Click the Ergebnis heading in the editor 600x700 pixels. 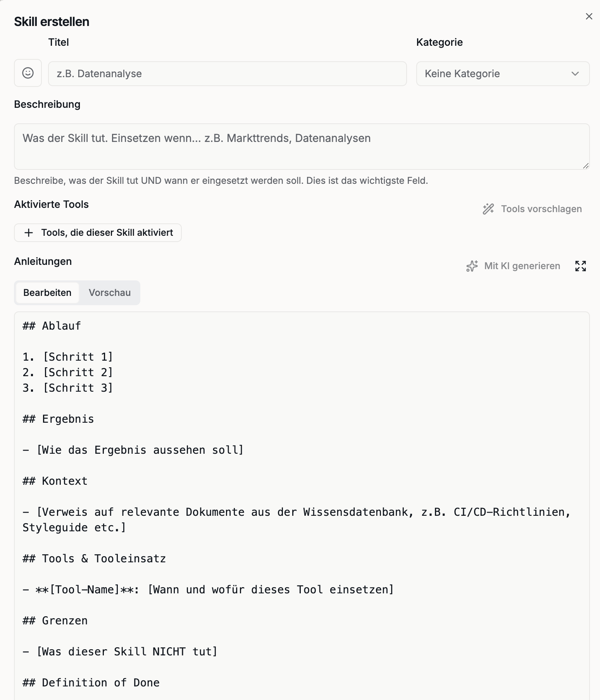[x=68, y=419]
